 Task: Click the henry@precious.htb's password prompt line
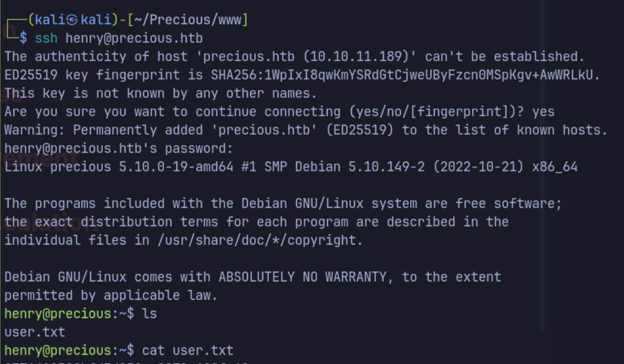(x=119, y=149)
